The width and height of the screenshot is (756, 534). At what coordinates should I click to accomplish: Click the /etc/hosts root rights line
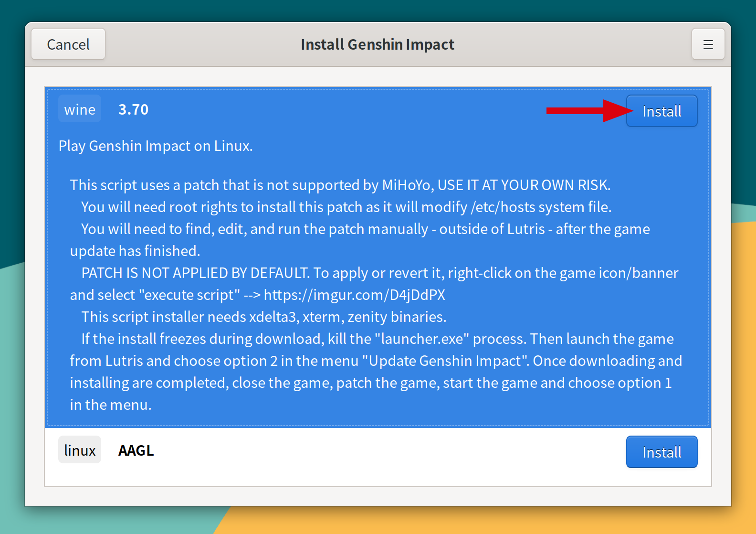point(346,207)
